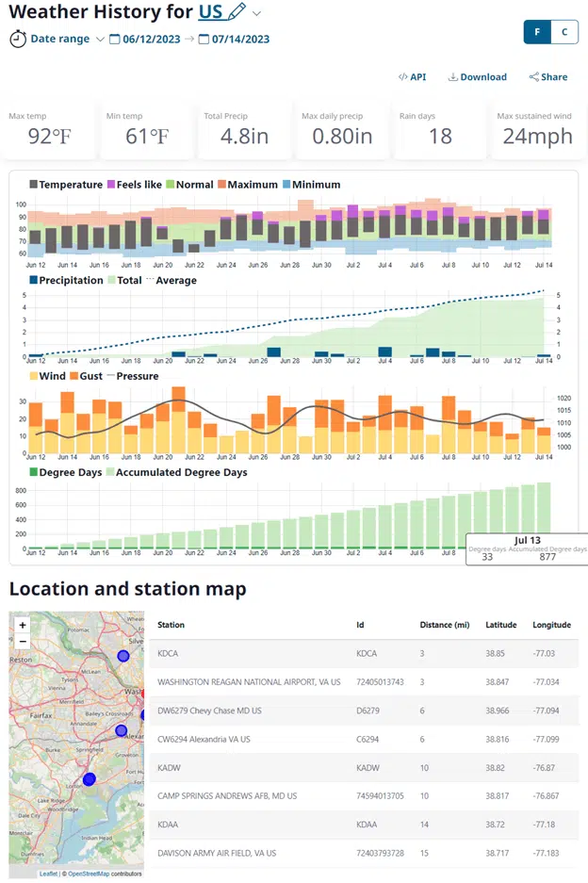This screenshot has width=588, height=883.
Task: Open the Date range dropdown arrow
Action: 100,40
